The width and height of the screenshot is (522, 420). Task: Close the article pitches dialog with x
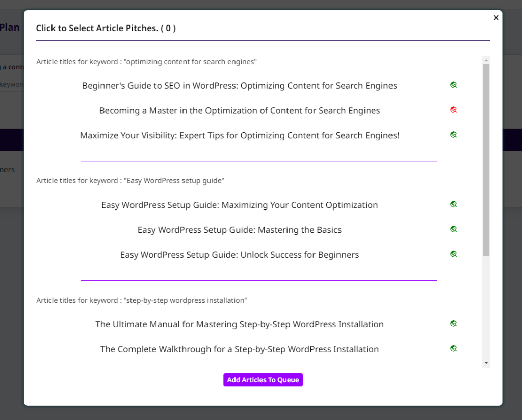495,18
